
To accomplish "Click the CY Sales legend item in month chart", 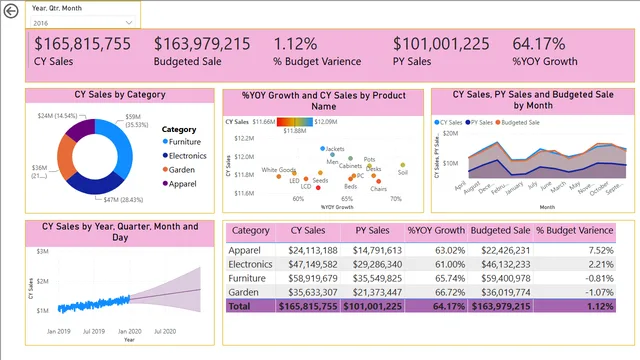I will [x=448, y=122].
